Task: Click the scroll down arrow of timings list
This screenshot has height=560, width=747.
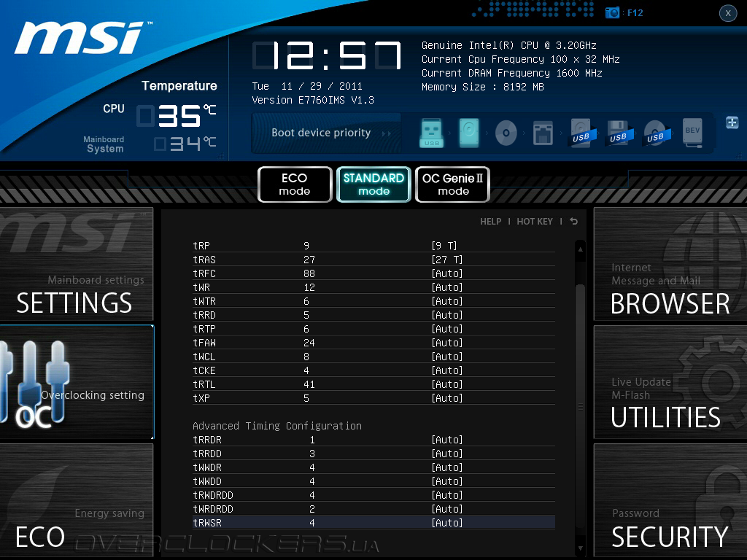Action: [580, 548]
